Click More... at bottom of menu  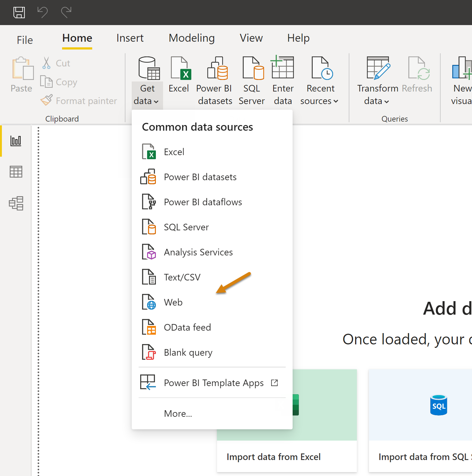178,414
